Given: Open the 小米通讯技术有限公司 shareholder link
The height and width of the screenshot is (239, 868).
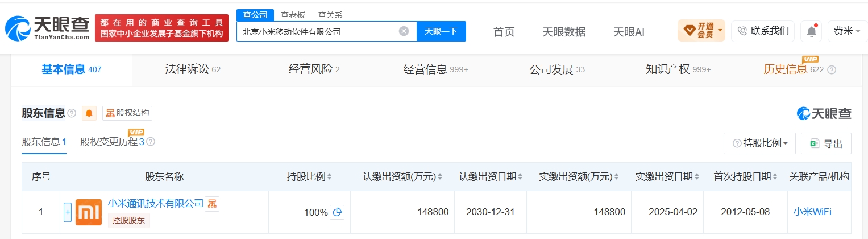Looking at the screenshot, I should point(155,203).
